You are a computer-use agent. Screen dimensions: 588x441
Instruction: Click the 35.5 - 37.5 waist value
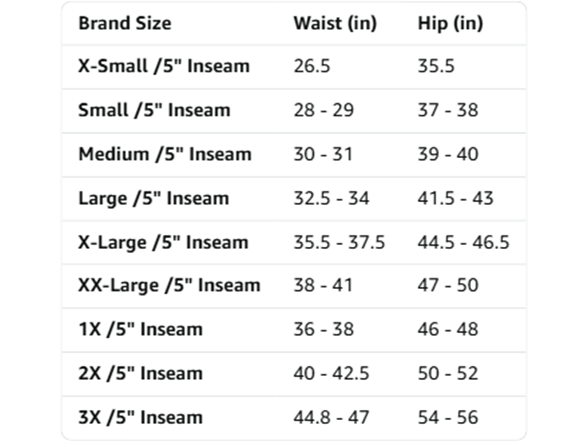pos(339,242)
